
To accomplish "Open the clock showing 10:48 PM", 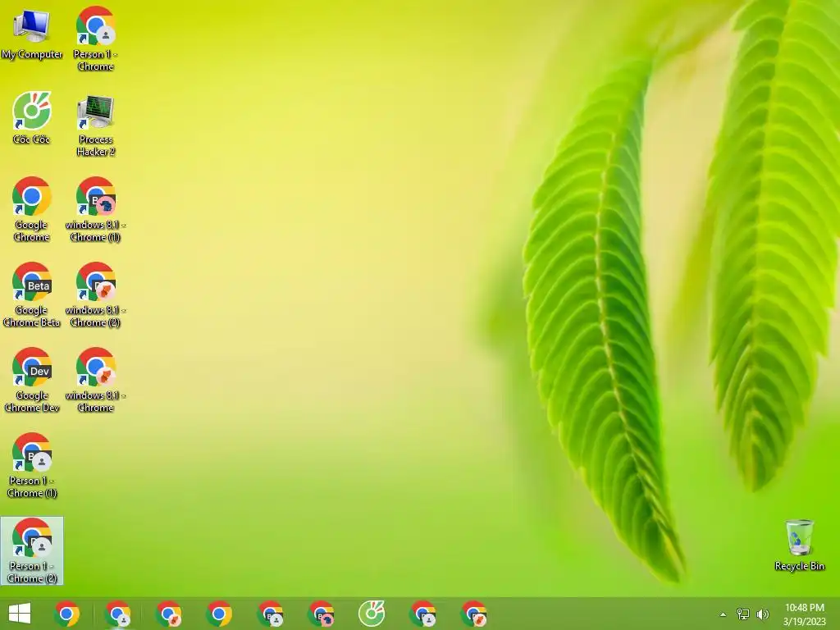I will [804, 614].
